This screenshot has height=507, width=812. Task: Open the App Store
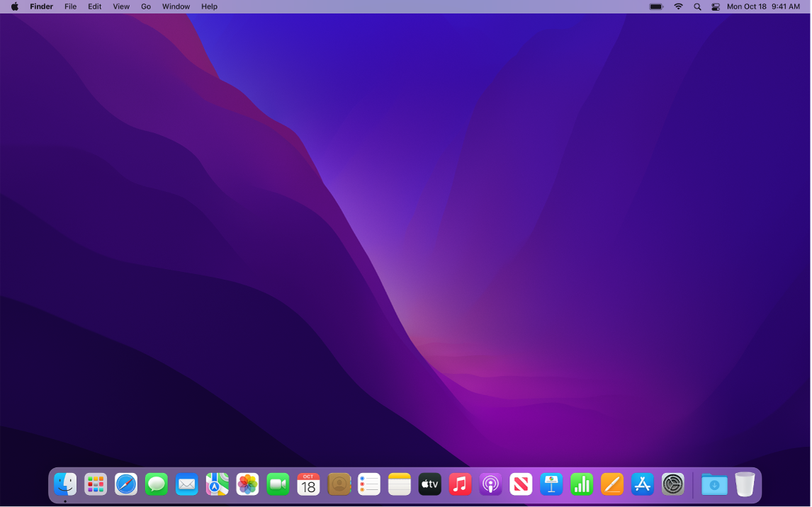point(643,484)
